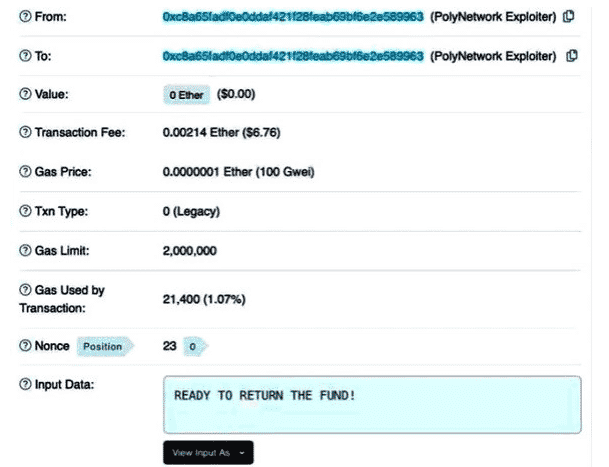The height and width of the screenshot is (467, 609).
Task: Click the Gas Used by Transaction help icon
Action: pos(25,290)
